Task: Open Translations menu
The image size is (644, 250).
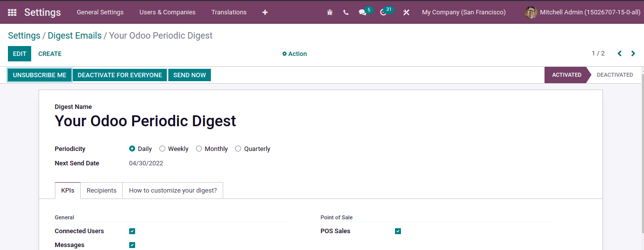Action: tap(229, 12)
